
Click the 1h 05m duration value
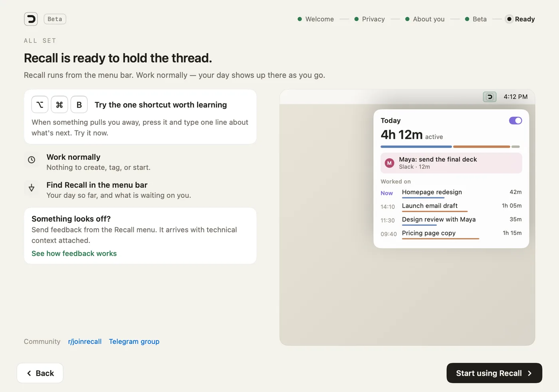coord(511,206)
